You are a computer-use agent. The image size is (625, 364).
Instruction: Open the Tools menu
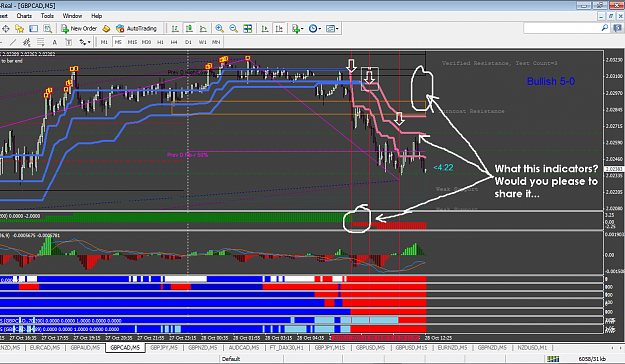pos(47,16)
